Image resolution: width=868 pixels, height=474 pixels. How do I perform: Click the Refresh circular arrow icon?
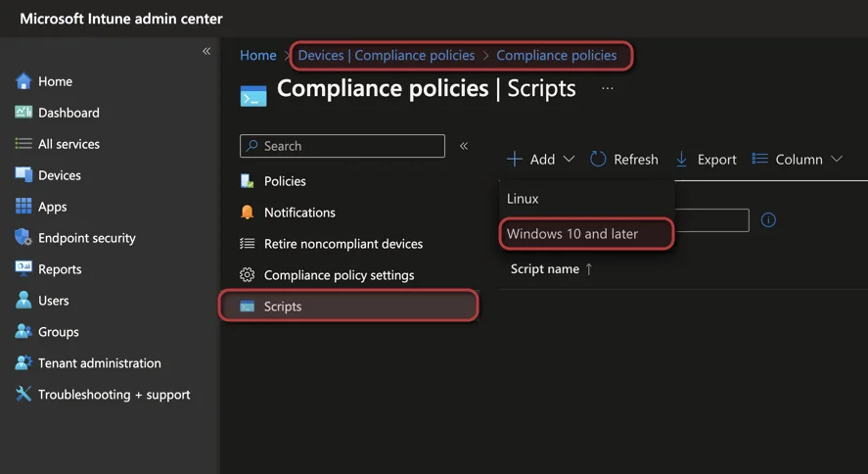pos(598,159)
